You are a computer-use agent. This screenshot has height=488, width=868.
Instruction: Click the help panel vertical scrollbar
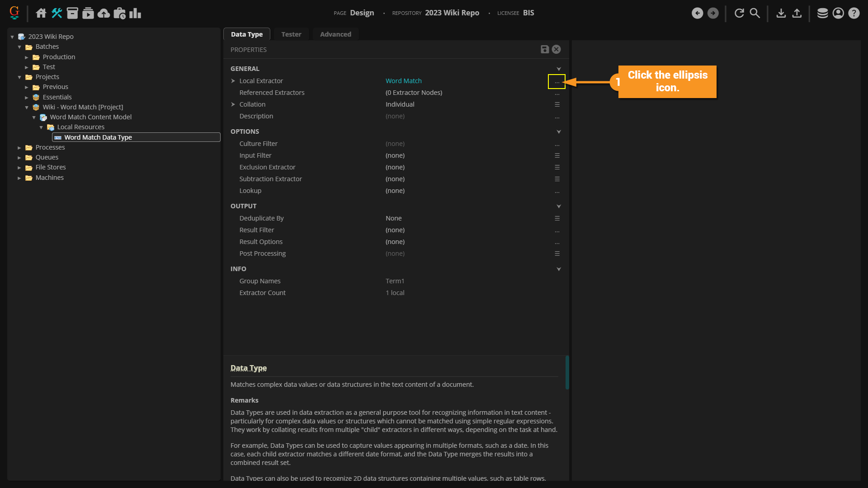[567, 373]
